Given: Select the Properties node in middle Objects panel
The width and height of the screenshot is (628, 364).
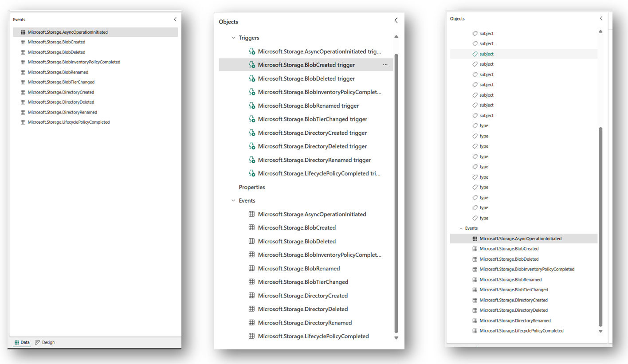Looking at the screenshot, I should pyautogui.click(x=252, y=187).
